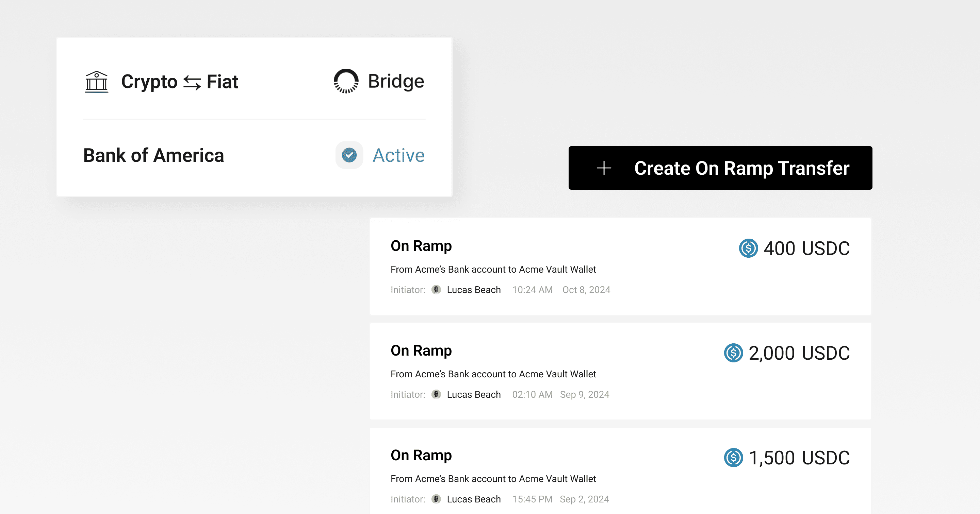Viewport: 980px width, 514px height.
Task: Click the Crypto Fiat heading text
Action: click(x=149, y=82)
